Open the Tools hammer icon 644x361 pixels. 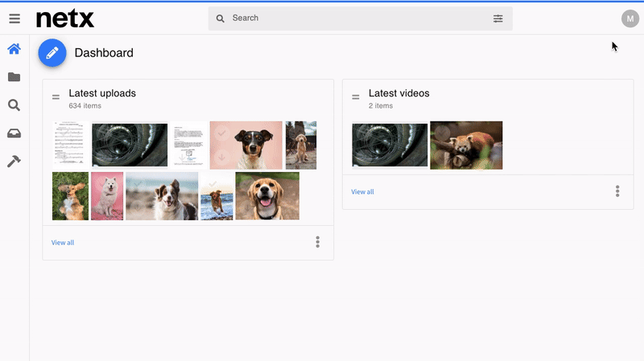(x=14, y=162)
